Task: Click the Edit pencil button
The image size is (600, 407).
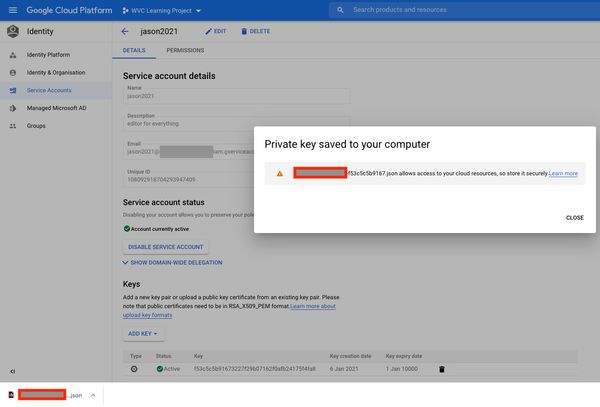Action: click(215, 31)
